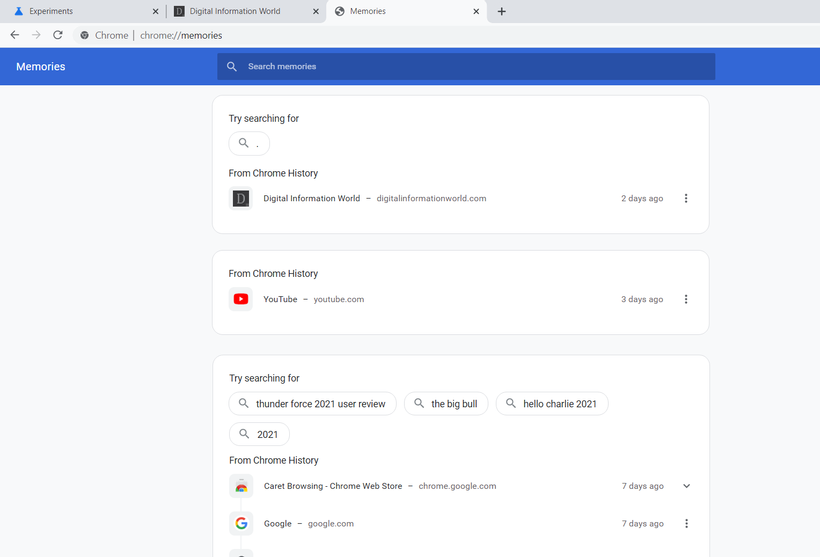The width and height of the screenshot is (820, 557).
Task: Focus the Search memories field
Action: [466, 66]
